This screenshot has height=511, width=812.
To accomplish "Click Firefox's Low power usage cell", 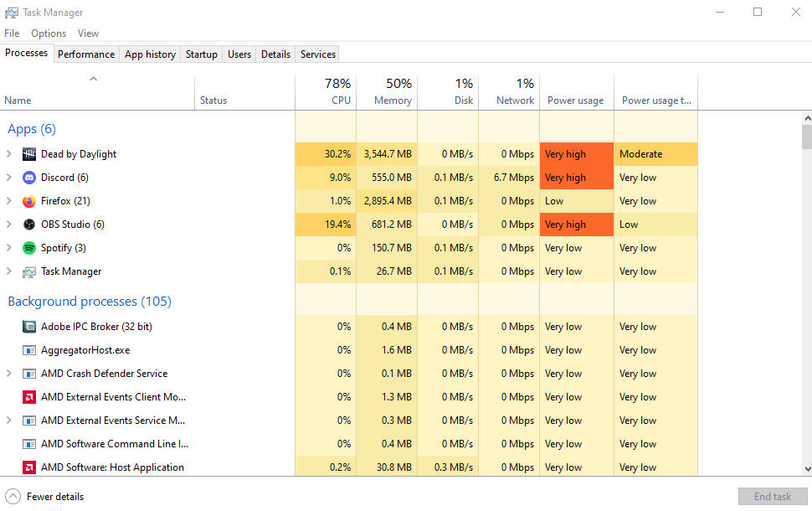I will click(x=577, y=200).
